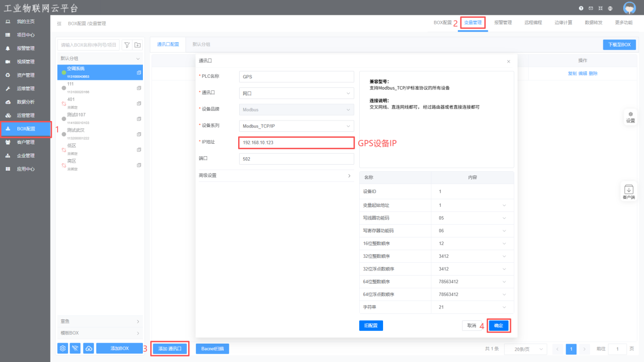Image resolution: width=644 pixels, height=362 pixels.
Task: Open 资产管理 in the left sidebar
Action: tap(25, 75)
